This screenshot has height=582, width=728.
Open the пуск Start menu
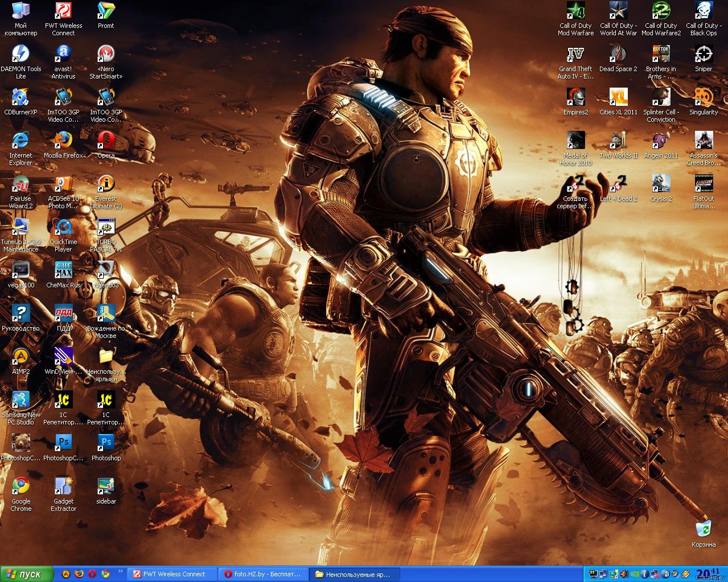(x=27, y=574)
